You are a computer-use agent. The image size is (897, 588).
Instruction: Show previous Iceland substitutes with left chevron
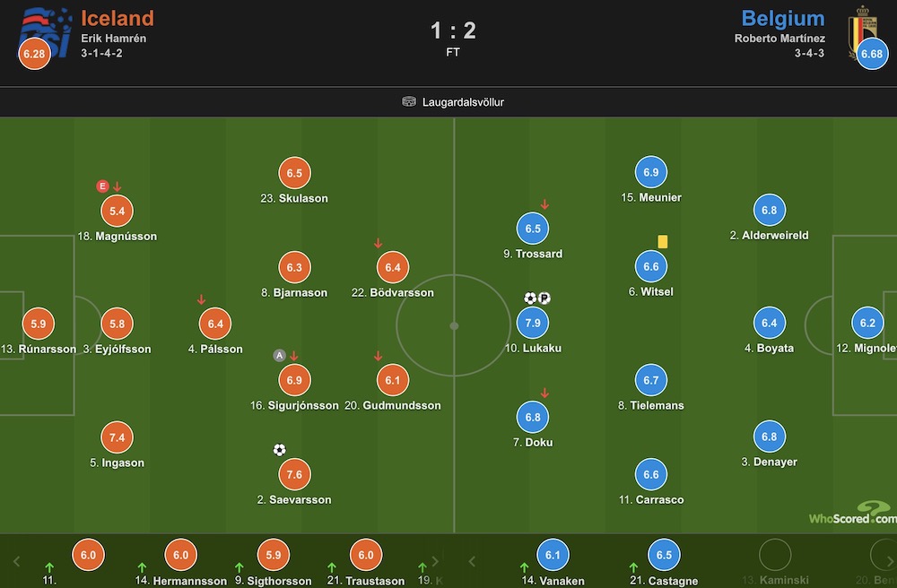16,561
